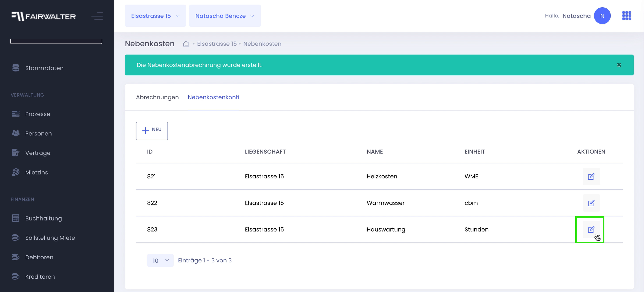Edit the Hauswartung account

(x=591, y=229)
